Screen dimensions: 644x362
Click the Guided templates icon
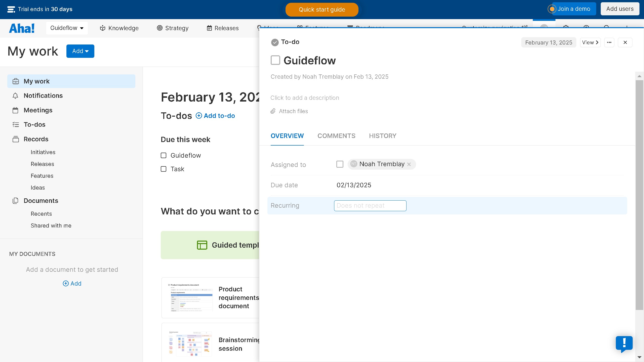click(x=202, y=245)
